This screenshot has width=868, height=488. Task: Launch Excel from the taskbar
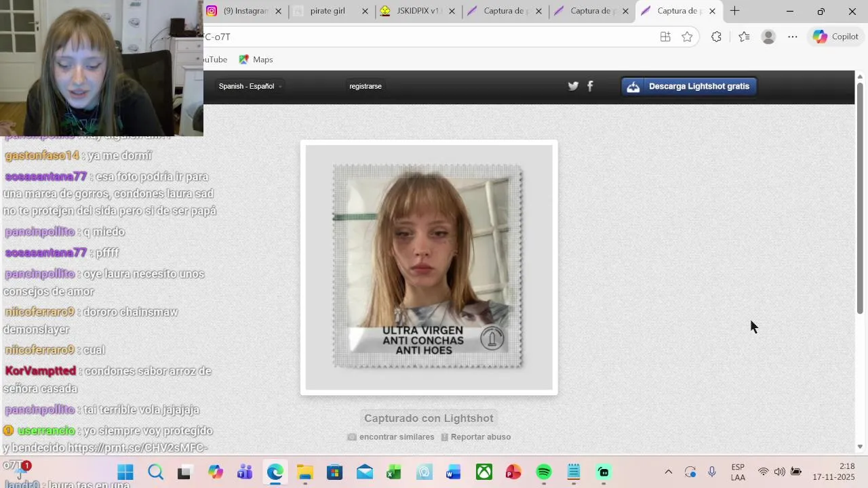point(394,472)
